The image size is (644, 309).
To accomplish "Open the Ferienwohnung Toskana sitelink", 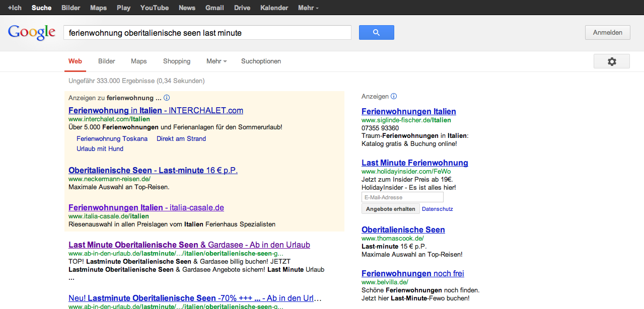I will 112,138.
